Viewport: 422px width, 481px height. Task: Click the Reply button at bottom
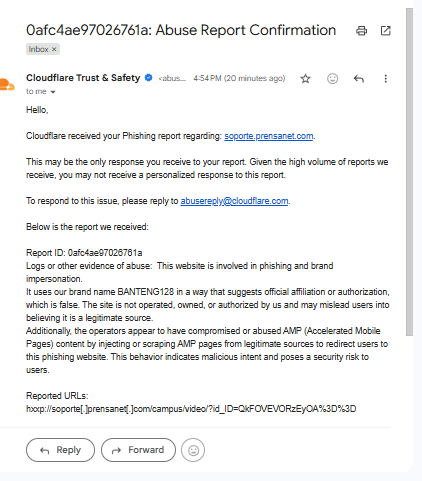click(60, 450)
